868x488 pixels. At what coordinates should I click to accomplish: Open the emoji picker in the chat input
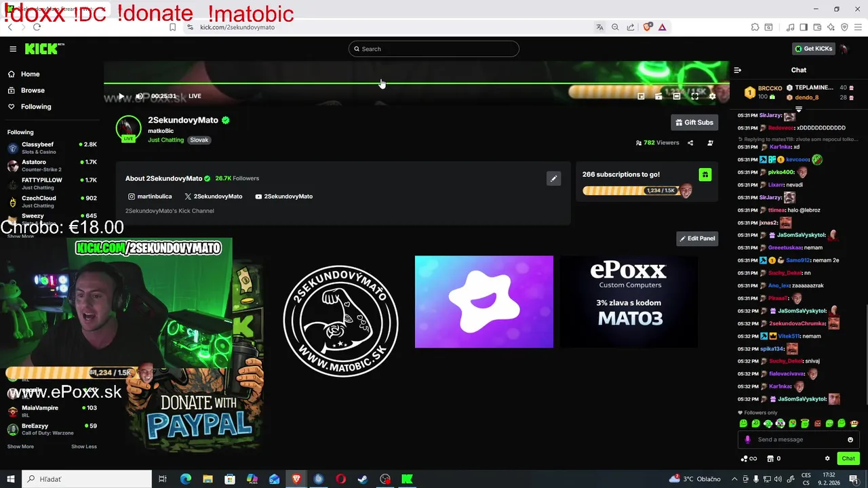click(850, 439)
